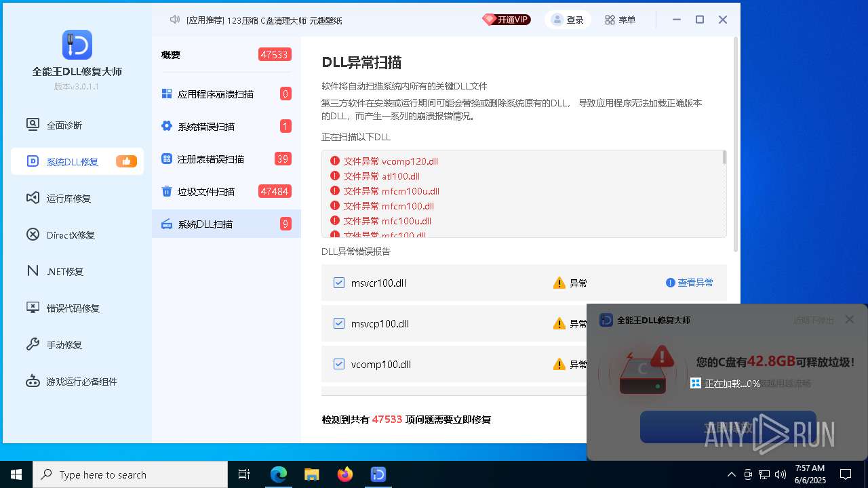Uncheck msvcp100.dll checkbox
Screen dimensions: 868x488
click(339, 323)
